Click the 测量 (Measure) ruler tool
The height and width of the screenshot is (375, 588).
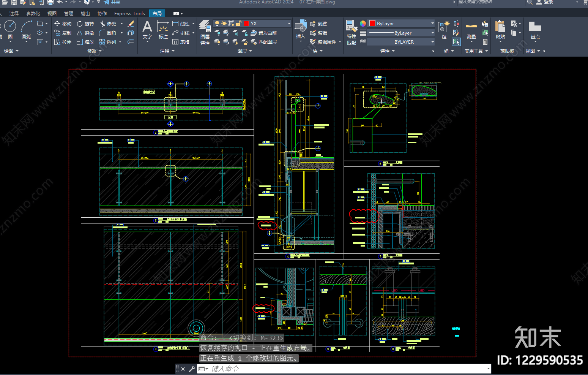pyautogui.click(x=471, y=30)
